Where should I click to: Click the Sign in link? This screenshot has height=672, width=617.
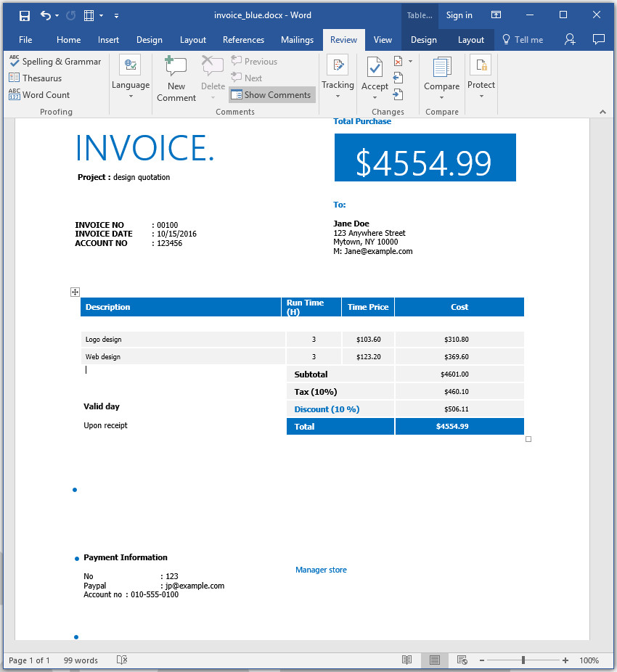459,15
